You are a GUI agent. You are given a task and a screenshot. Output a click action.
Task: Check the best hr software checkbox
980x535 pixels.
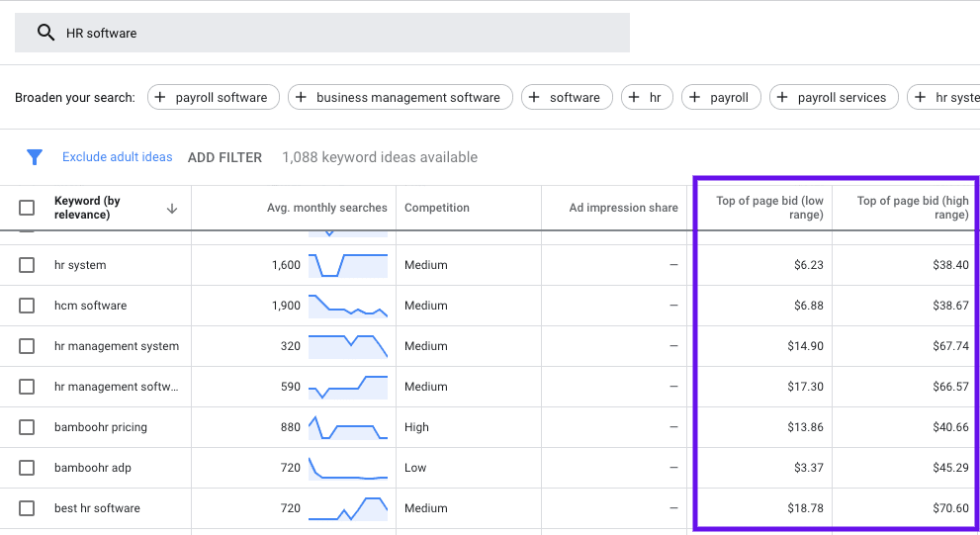pos(27,508)
